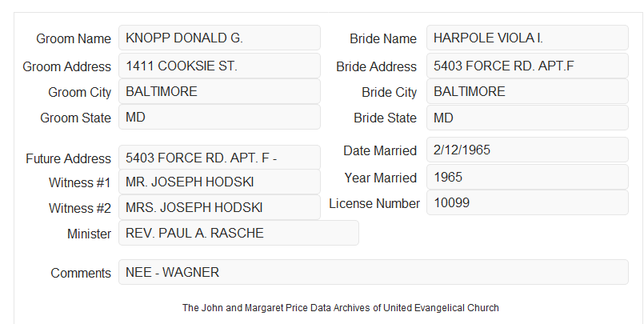This screenshot has width=644, height=324.
Task: Click the Comments label
Action: coord(81,273)
